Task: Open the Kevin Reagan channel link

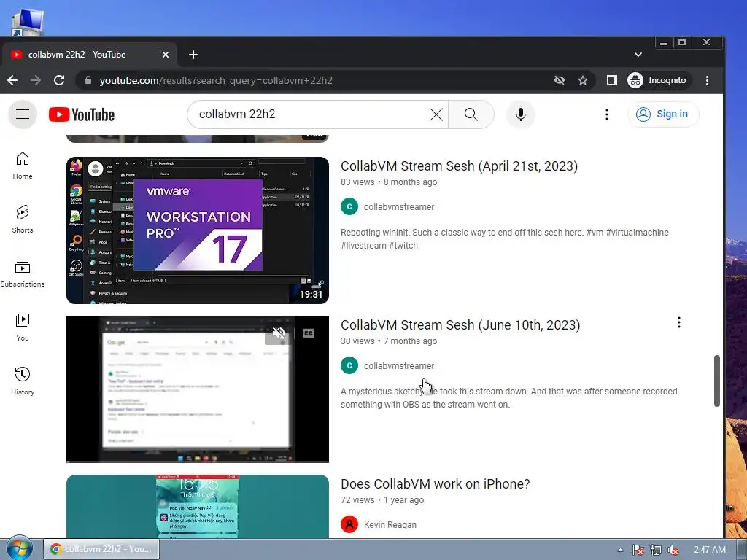Action: pyautogui.click(x=390, y=525)
